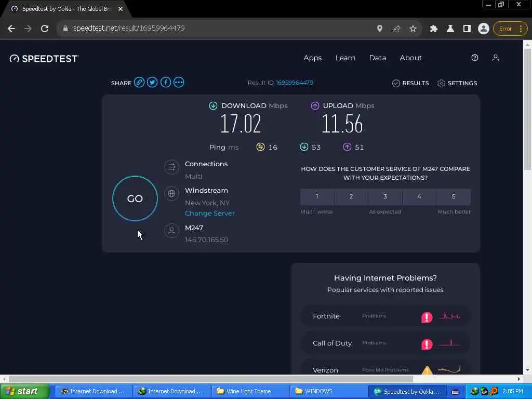Click the Result ID 16959964479 link
Screen dimensions: 532x399
coord(295,83)
